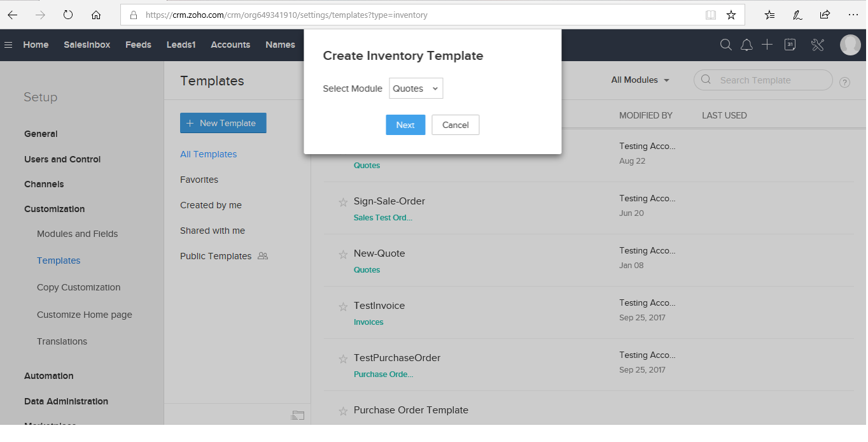
Task: Expand Data Administration section
Action: (66, 401)
